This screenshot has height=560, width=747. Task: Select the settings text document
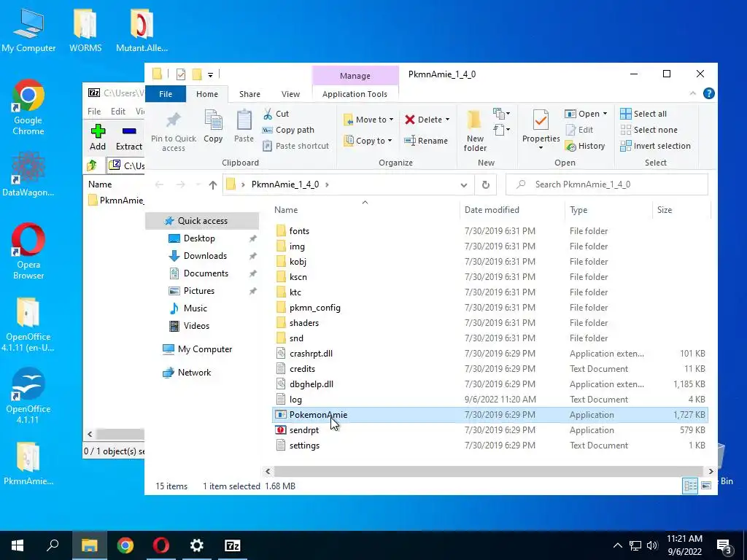(x=304, y=446)
